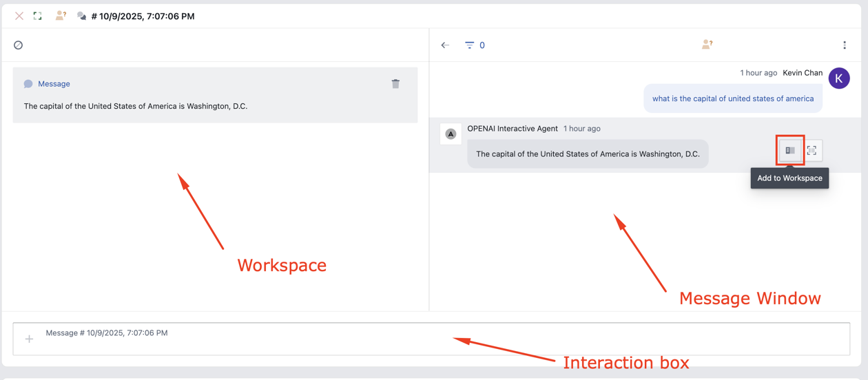Image resolution: width=868 pixels, height=380 pixels.
Task: Go back using the left arrow
Action: [445, 45]
